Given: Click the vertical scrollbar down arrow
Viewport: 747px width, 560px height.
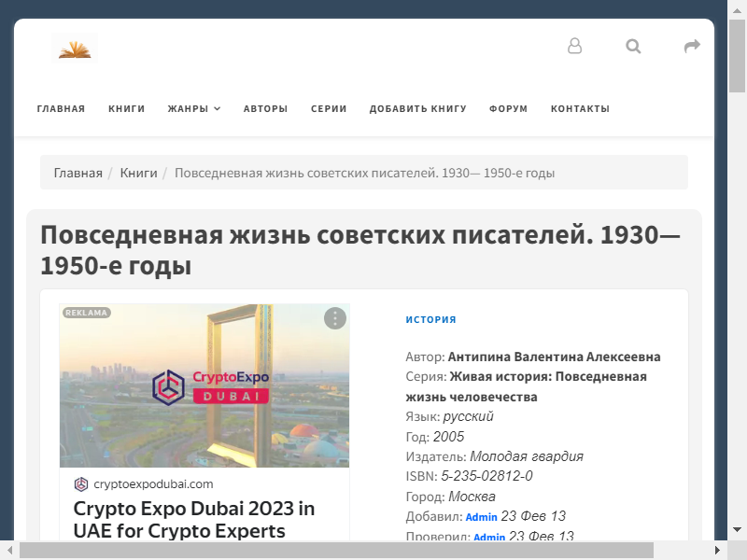Looking at the screenshot, I should [x=737, y=529].
